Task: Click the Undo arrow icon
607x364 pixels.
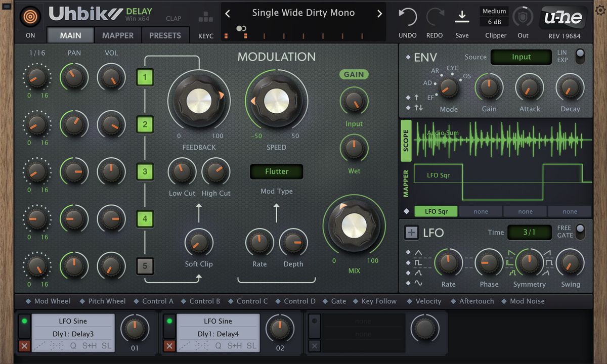Action: [x=408, y=17]
